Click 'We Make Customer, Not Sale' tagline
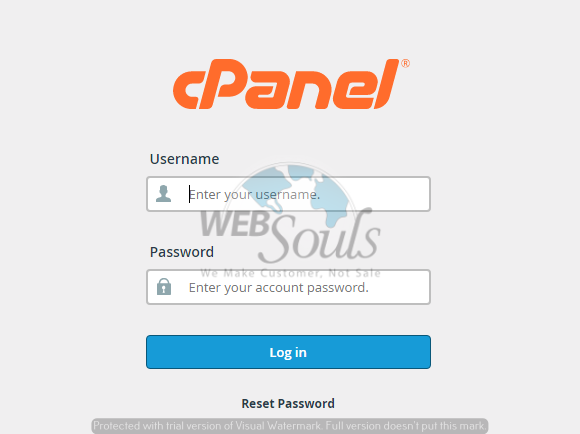Viewport: 580px width, 434px height. coord(290,273)
